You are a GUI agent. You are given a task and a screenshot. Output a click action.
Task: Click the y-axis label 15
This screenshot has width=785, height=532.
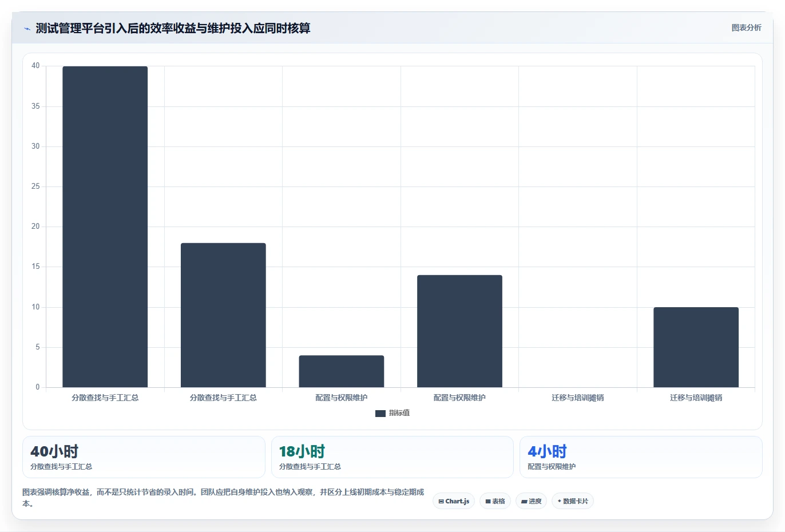point(35,267)
